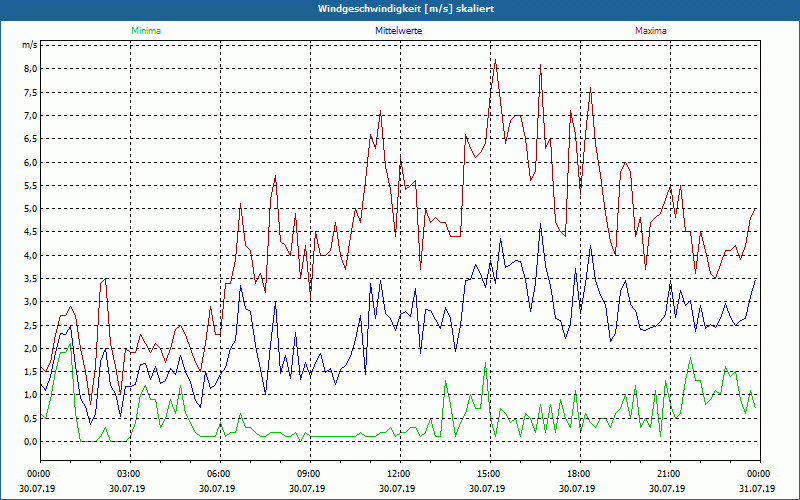Click the 2,5 y-axis value
The image size is (800, 500).
point(30,326)
